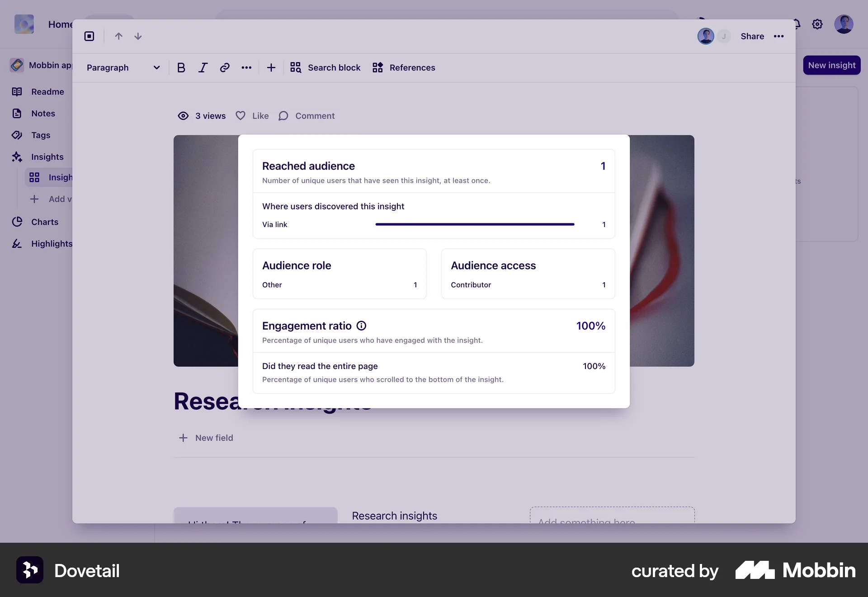Open the settings gear
This screenshot has width=868, height=597.
point(817,24)
